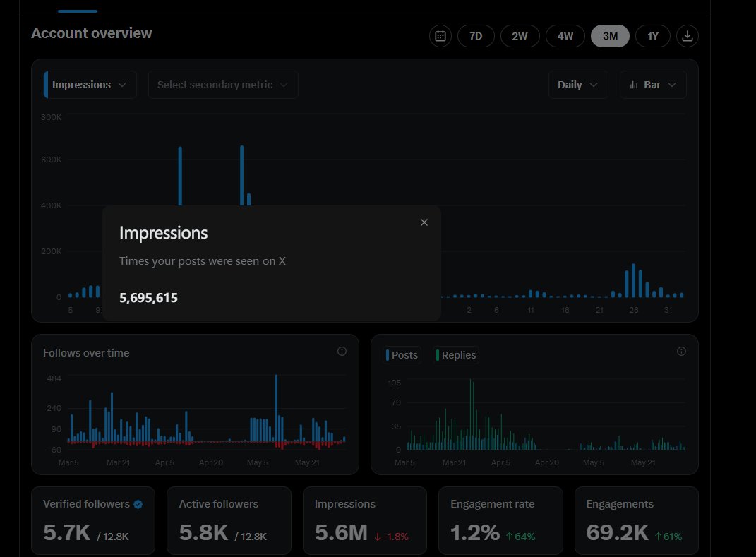Click the tallest follows bar near May 5
The width and height of the screenshot is (756, 557).
(x=276, y=408)
